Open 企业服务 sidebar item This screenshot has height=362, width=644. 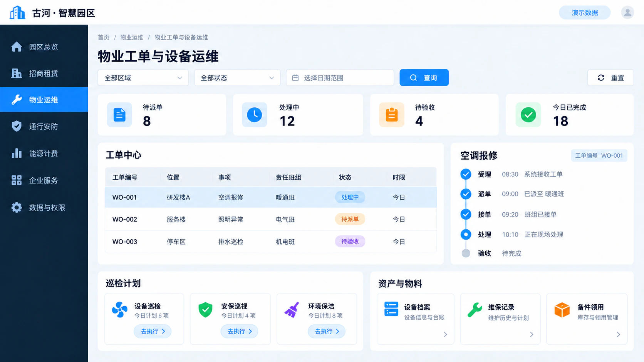44,180
